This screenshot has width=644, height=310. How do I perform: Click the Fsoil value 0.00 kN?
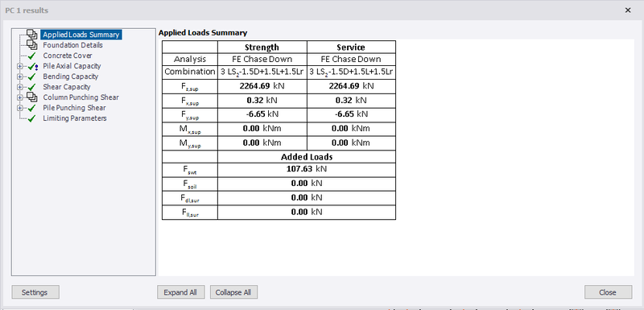307,183
